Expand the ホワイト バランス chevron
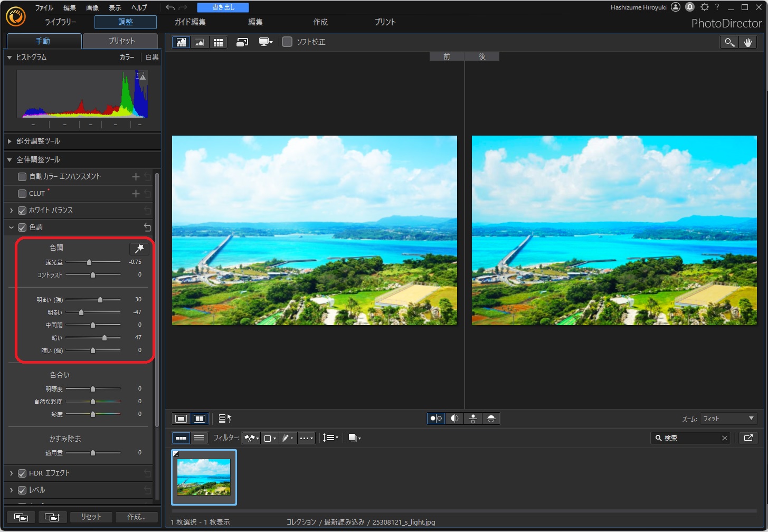Image resolution: width=768 pixels, height=532 pixels. pos(12,211)
